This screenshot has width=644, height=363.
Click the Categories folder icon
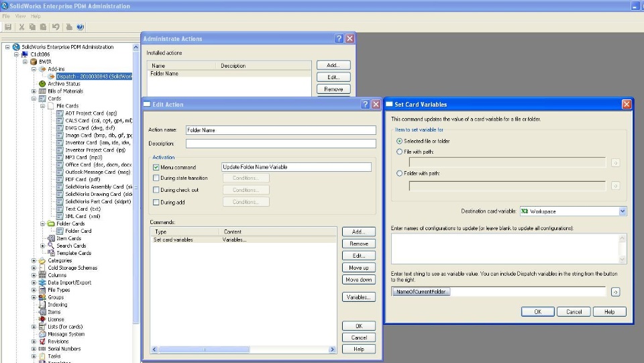pos(42,261)
